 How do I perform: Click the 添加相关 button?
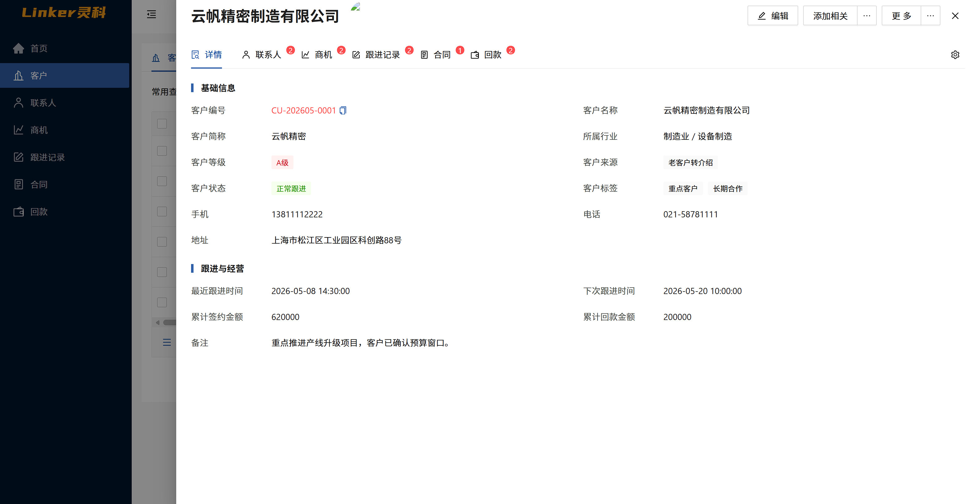(x=830, y=15)
